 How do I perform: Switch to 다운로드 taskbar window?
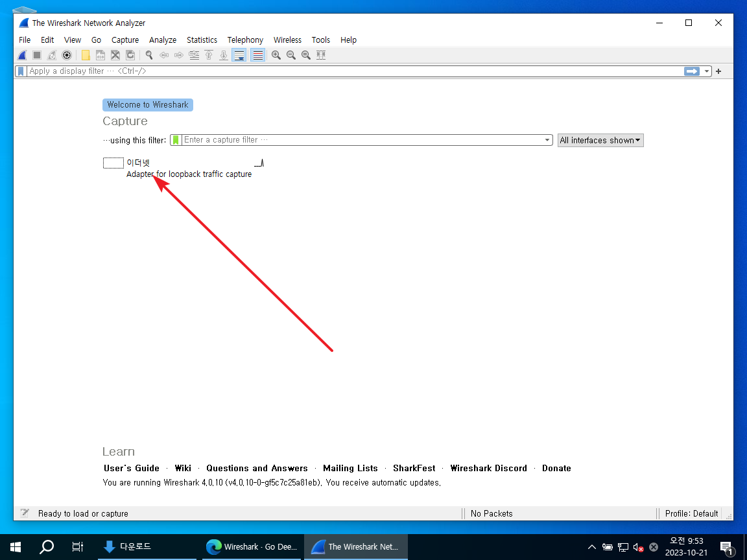[147, 546]
